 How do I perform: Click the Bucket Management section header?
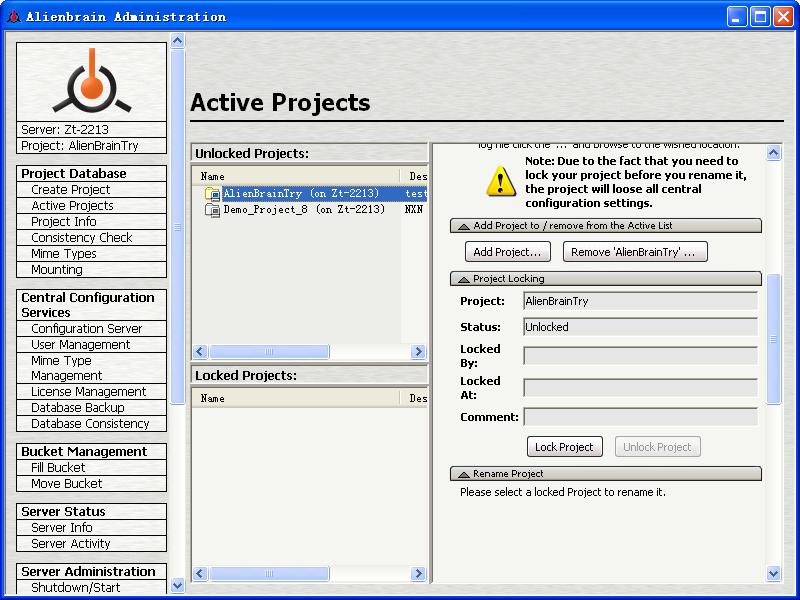tap(92, 452)
